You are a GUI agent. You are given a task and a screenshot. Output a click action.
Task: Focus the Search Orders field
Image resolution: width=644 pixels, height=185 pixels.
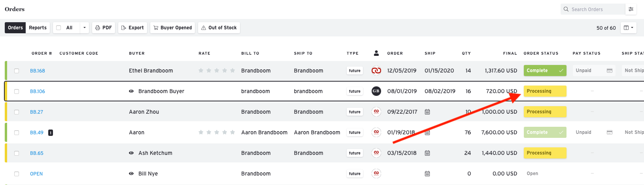[595, 9]
